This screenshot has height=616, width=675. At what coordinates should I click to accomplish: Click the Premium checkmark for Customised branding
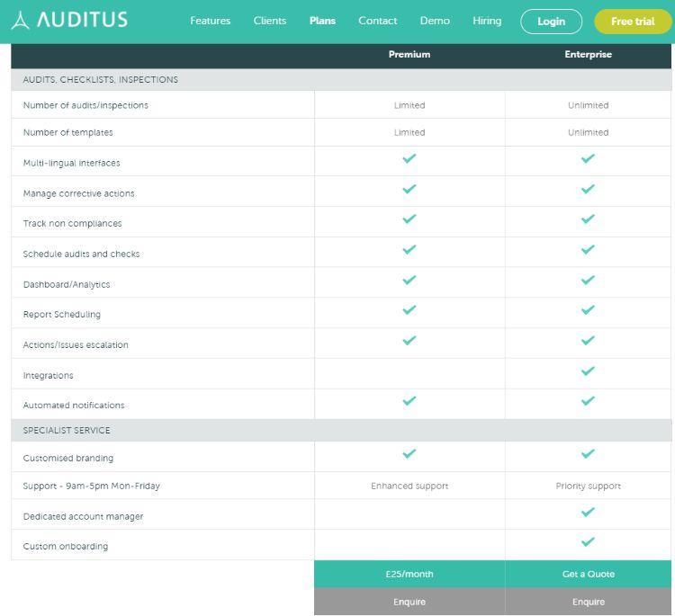409,453
